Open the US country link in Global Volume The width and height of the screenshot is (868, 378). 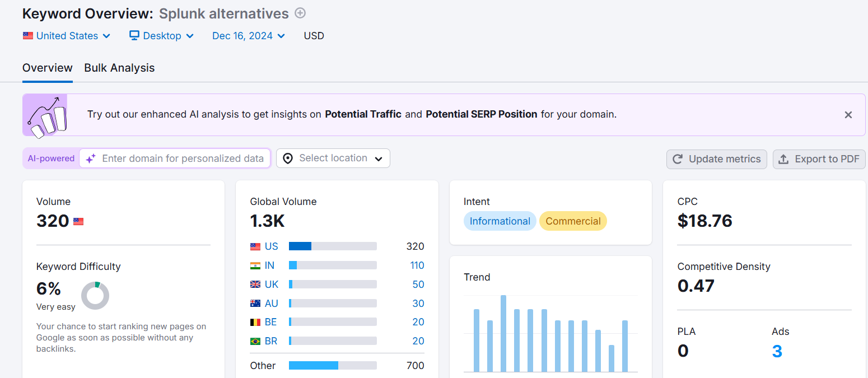tap(272, 246)
